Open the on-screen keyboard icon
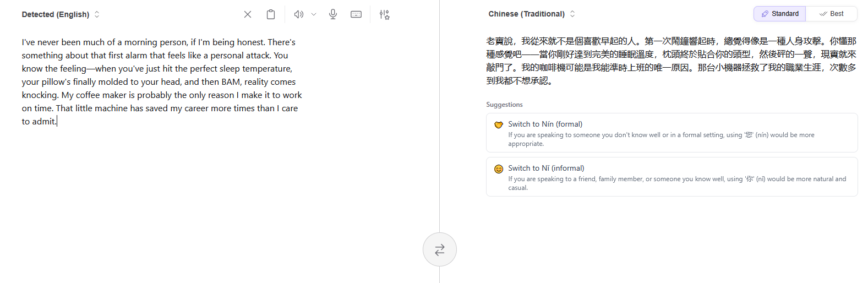The image size is (868, 283). point(356,14)
